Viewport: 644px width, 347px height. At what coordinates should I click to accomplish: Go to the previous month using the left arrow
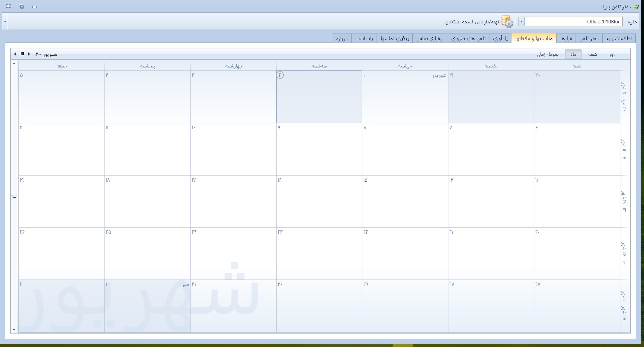15,54
